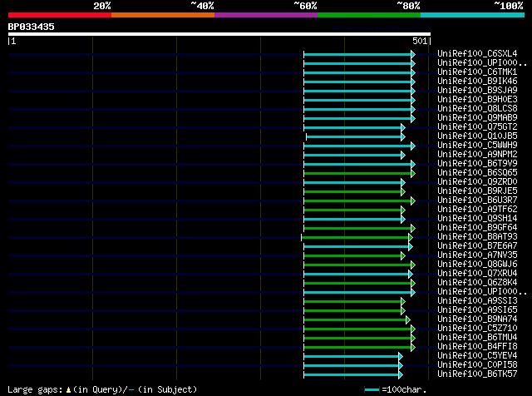Click the cyan =100char scale bar
The image size is (532, 396).
click(x=372, y=390)
